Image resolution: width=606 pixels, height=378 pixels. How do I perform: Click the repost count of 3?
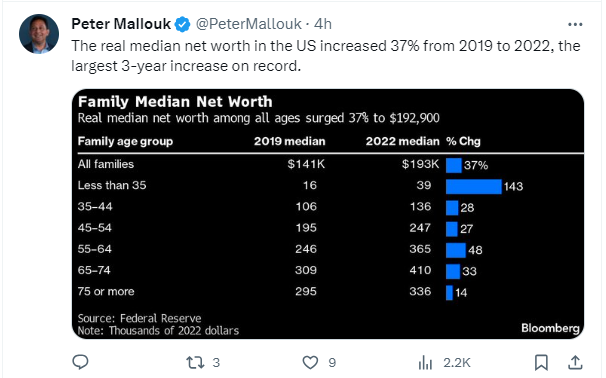coord(216,363)
